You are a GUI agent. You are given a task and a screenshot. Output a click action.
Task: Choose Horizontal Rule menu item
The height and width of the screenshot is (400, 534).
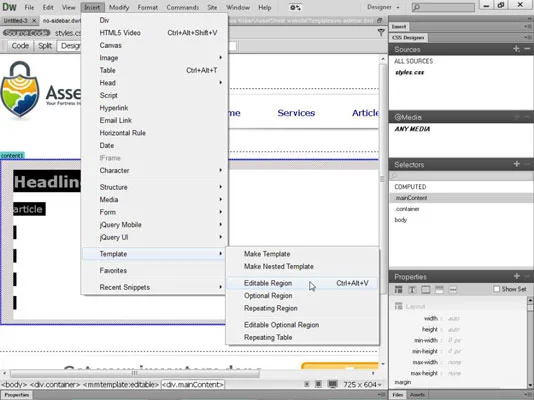tap(155, 133)
